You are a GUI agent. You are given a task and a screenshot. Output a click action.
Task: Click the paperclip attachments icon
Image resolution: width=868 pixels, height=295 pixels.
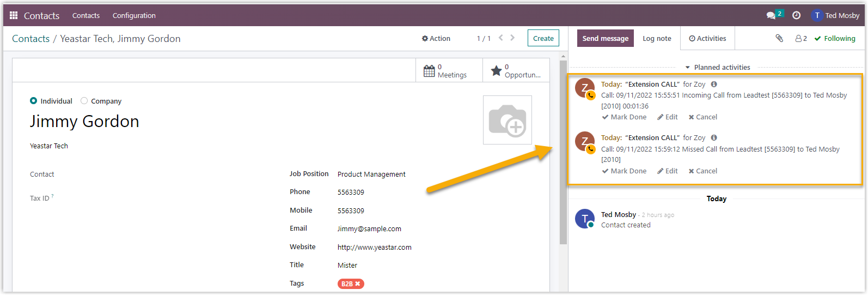(x=779, y=38)
